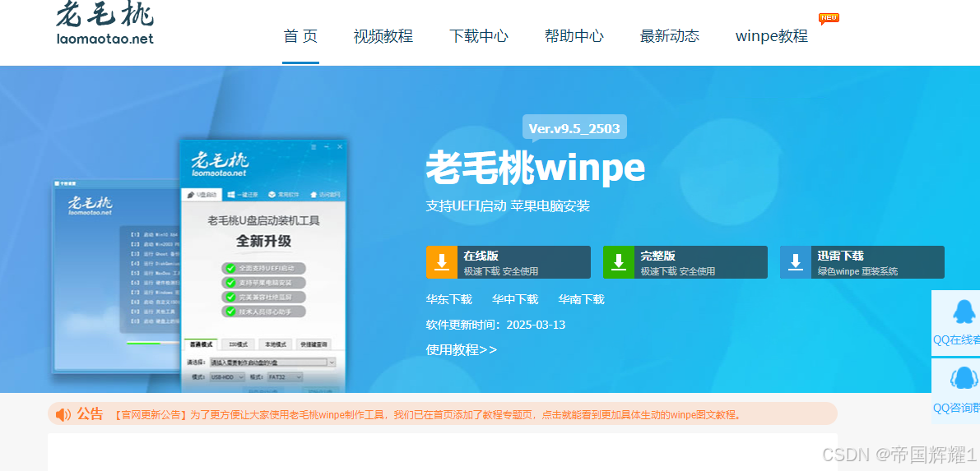Select 帮助中心 in the navigation menu
980x471 pixels.
[x=574, y=36]
